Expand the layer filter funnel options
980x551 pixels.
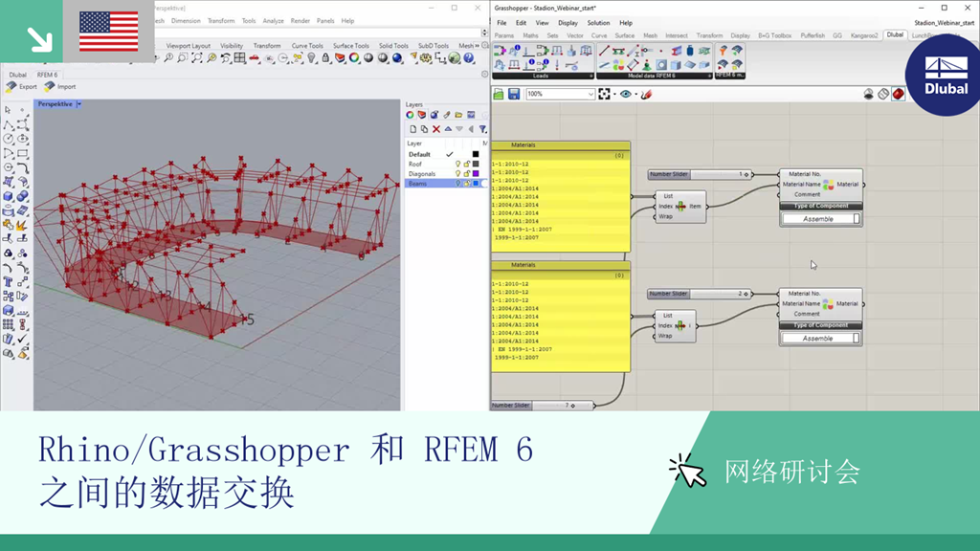483,128
